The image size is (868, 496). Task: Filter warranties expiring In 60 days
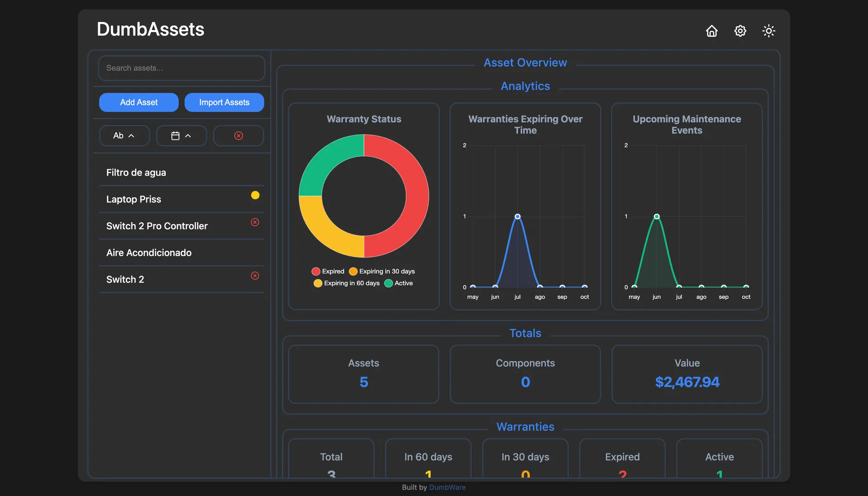[x=428, y=459]
